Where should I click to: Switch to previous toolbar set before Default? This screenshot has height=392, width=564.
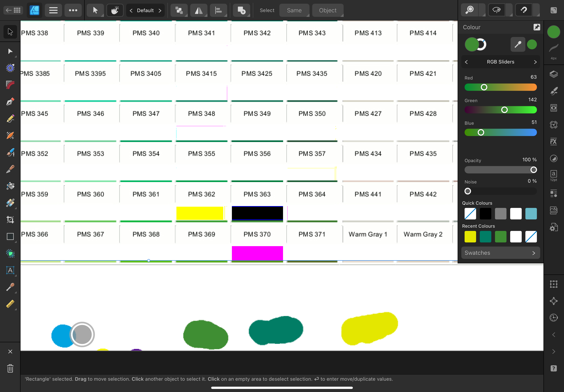coord(131,10)
